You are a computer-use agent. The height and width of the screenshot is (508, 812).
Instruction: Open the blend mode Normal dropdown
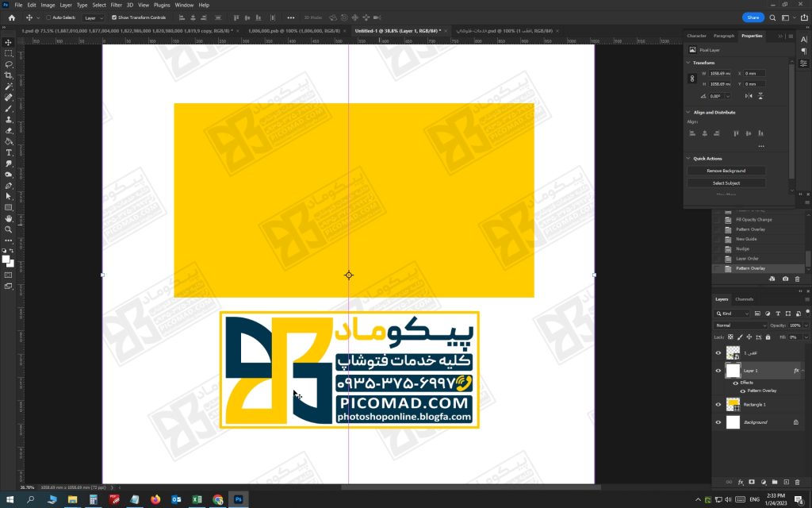[741, 325]
